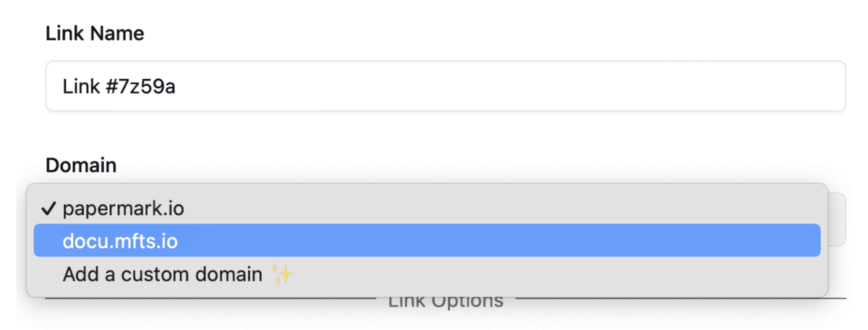Image resolution: width=868 pixels, height=330 pixels.
Task: Click the Link Name label
Action: 94,33
